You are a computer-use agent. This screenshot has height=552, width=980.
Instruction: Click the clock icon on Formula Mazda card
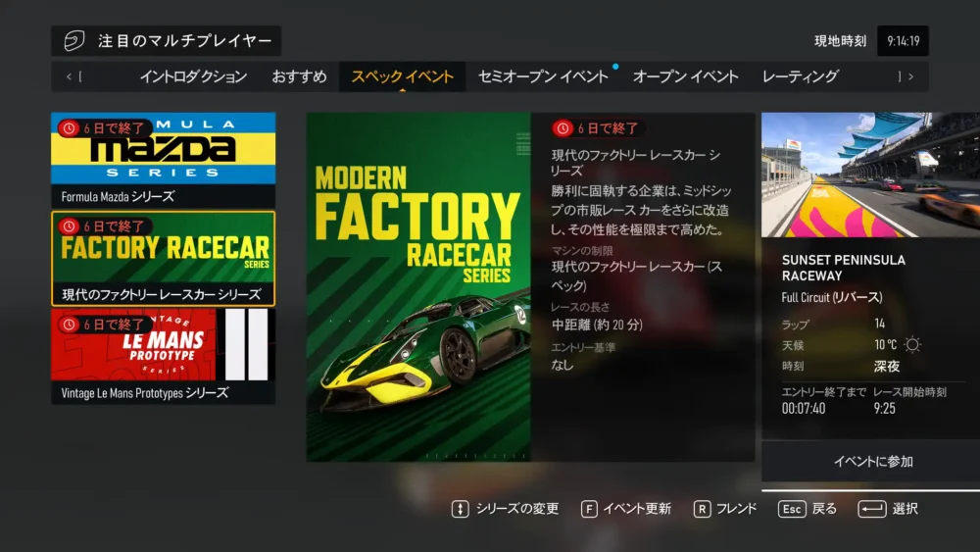tap(69, 128)
